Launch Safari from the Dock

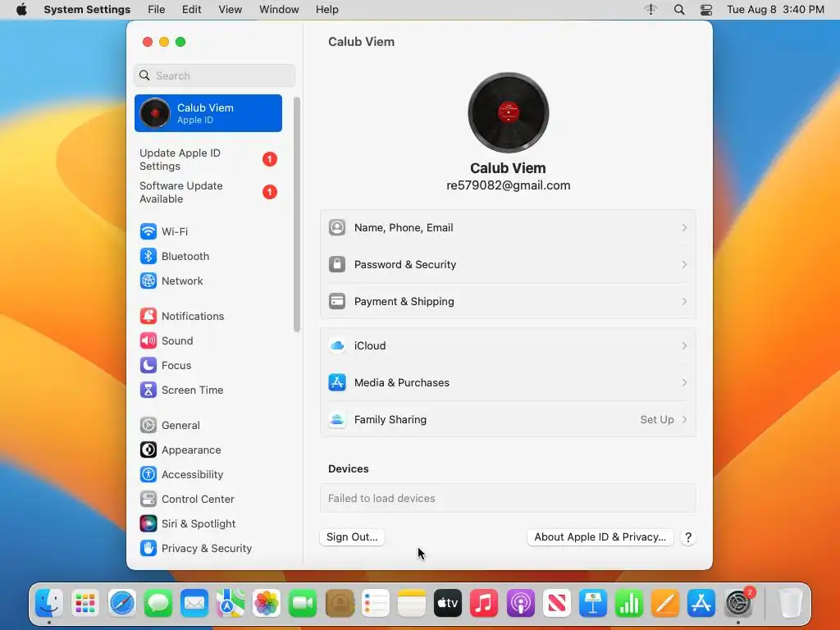point(121,603)
